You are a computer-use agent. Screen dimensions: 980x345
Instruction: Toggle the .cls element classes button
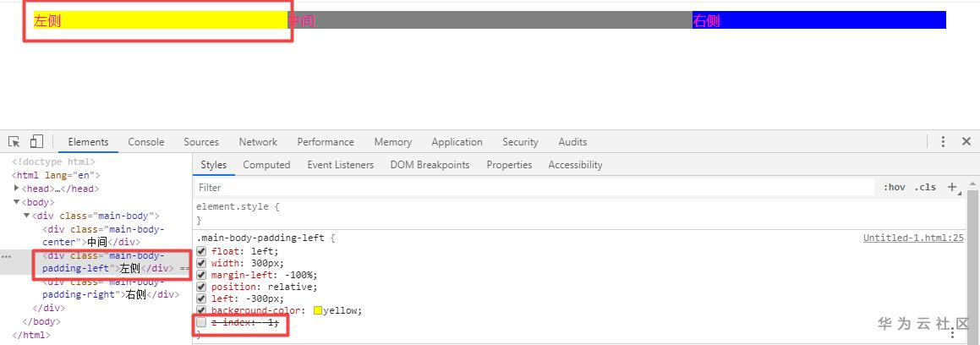[x=925, y=187]
